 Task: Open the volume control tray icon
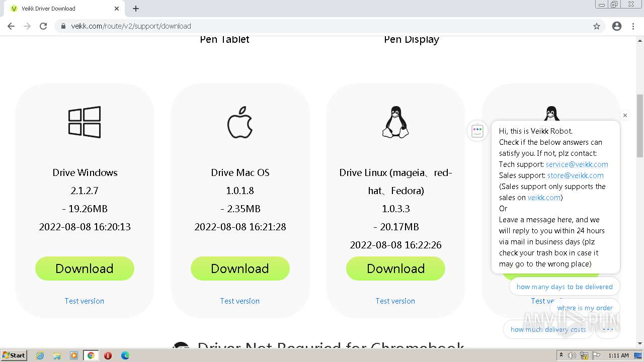coord(573,355)
